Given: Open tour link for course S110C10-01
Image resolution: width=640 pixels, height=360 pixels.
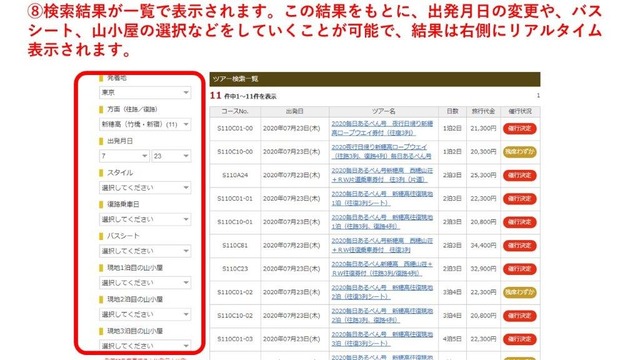Looking at the screenshot, I should [382, 222].
